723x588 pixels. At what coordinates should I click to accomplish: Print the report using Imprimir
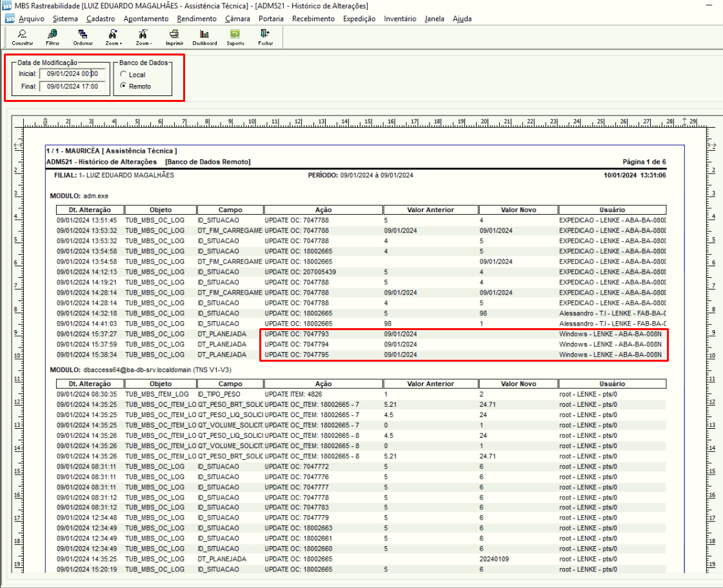coord(174,34)
